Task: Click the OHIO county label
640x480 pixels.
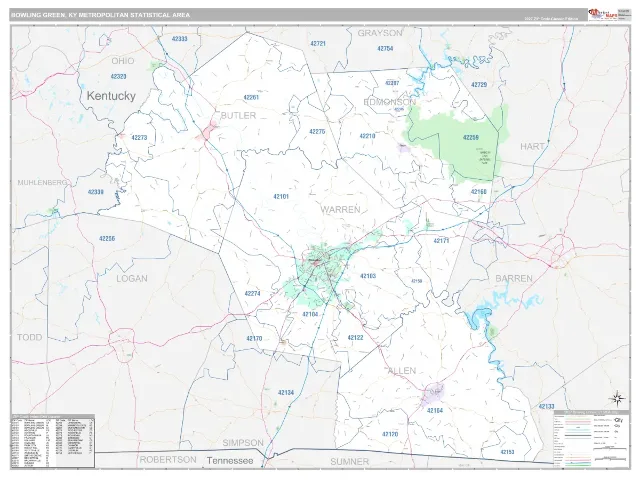Action: coord(122,61)
